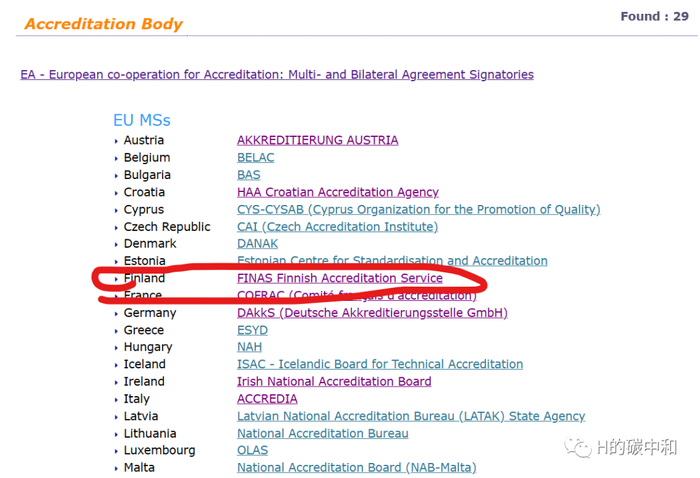This screenshot has width=700, height=478.
Task: Open FINAS Finnish Accreditation Service link
Action: coord(339,278)
